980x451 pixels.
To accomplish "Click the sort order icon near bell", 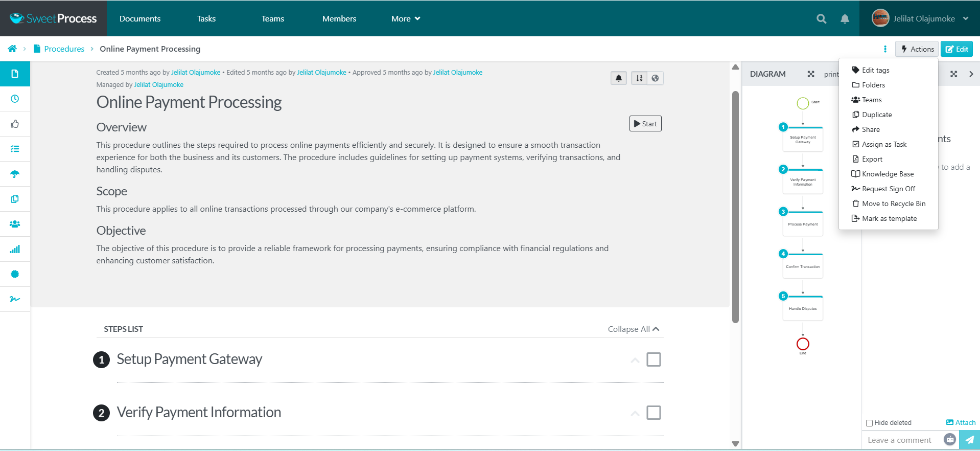I will [639, 78].
